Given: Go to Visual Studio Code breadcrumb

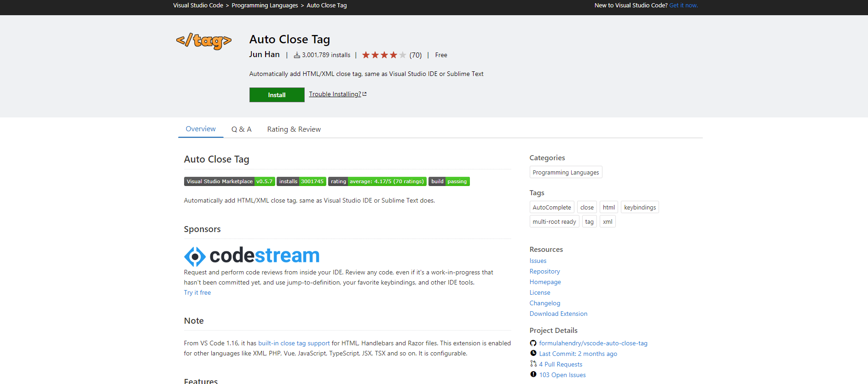Looking at the screenshot, I should pyautogui.click(x=198, y=6).
